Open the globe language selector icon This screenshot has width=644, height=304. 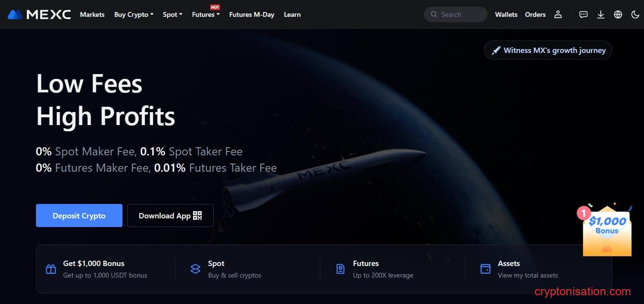[x=618, y=14]
